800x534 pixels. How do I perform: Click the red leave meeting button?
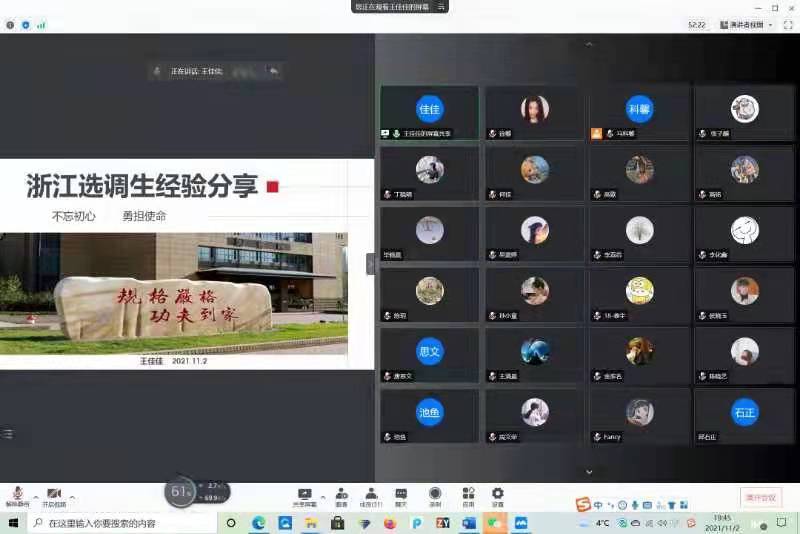pos(761,496)
